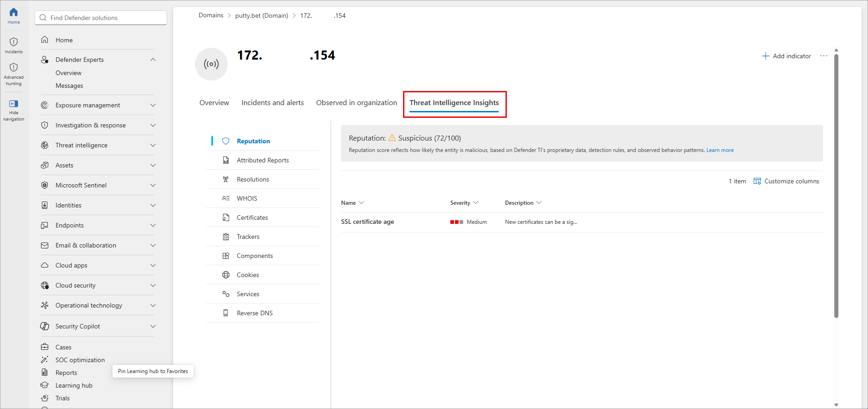Viewport: 868px width, 409px height.
Task: Click the more options ellipsis icon
Action: point(824,56)
